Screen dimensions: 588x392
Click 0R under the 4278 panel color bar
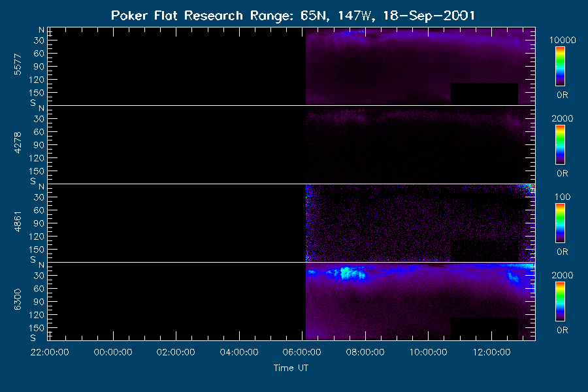563,173
